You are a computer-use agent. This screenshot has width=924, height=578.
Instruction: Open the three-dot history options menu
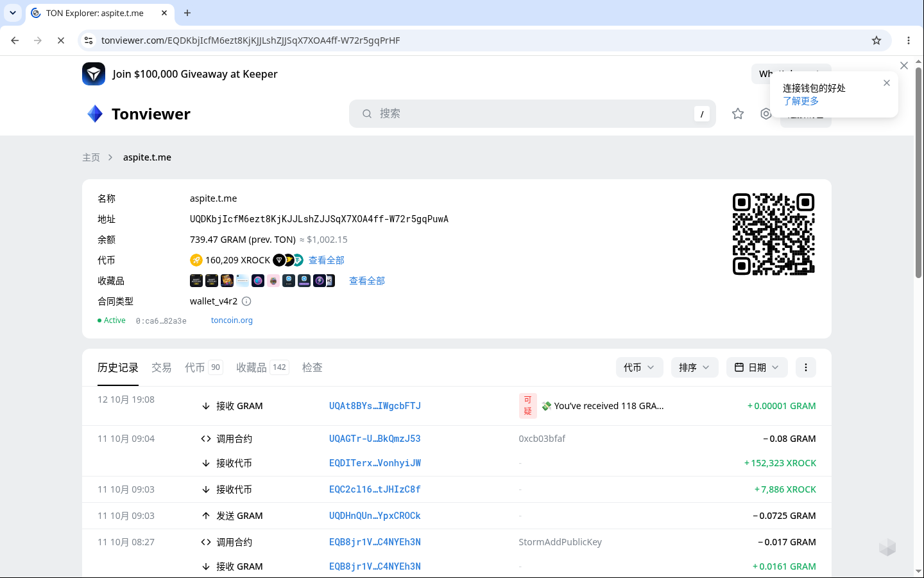(806, 367)
